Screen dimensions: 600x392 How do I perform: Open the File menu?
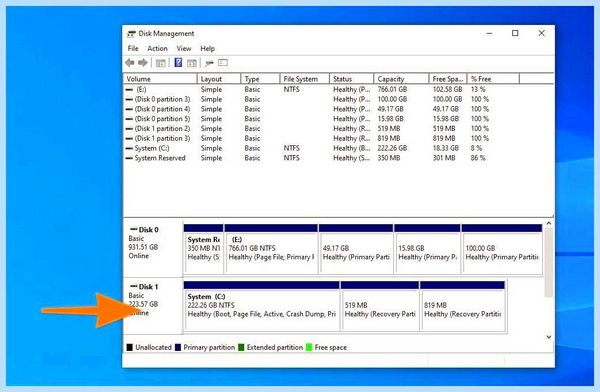click(x=133, y=49)
